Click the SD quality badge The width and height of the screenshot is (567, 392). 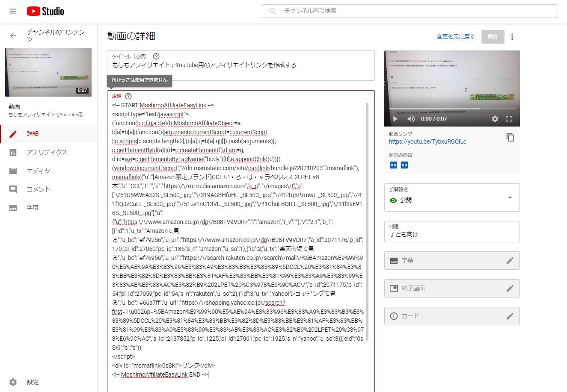pos(393,165)
